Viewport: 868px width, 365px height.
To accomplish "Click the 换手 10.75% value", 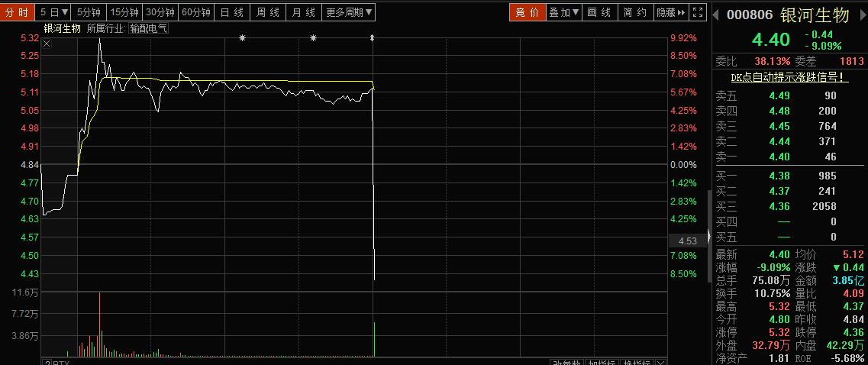I will [773, 293].
